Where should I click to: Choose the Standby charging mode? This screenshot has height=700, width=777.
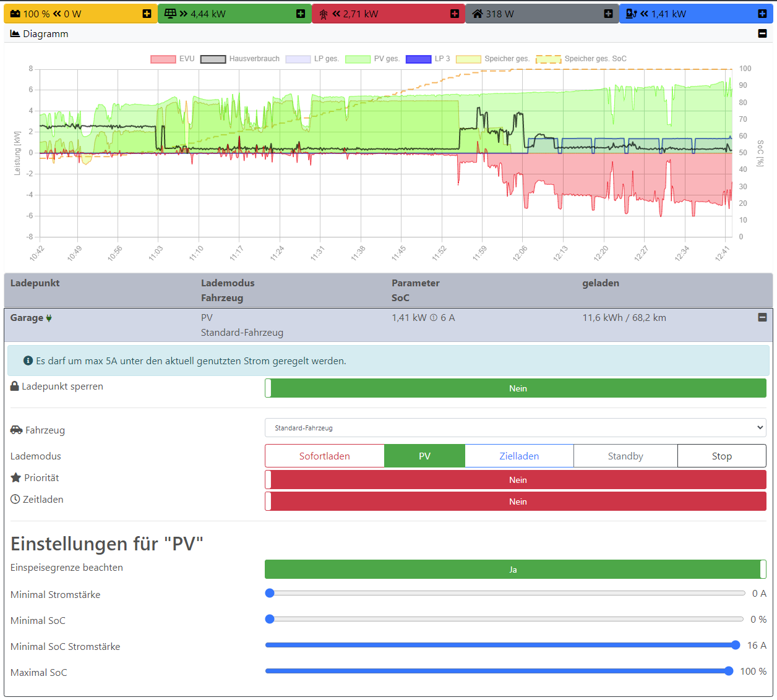(625, 456)
